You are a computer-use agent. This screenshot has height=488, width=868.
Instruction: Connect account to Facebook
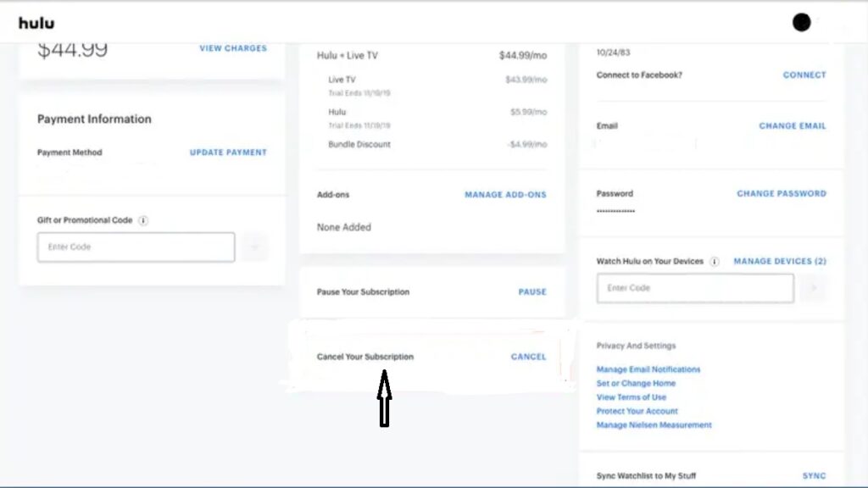click(x=804, y=75)
